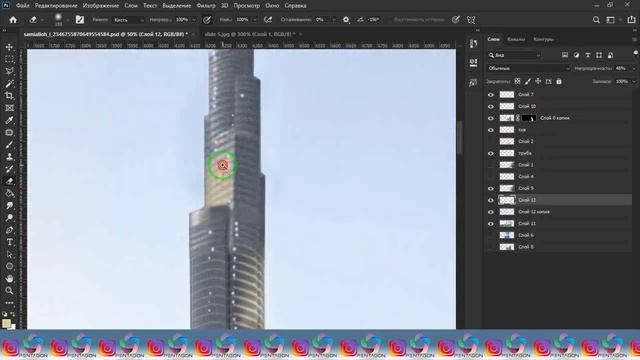Viewport: 640px width, 360px height.
Task: Toggle airbrush build-up icon
Action: click(x=268, y=20)
